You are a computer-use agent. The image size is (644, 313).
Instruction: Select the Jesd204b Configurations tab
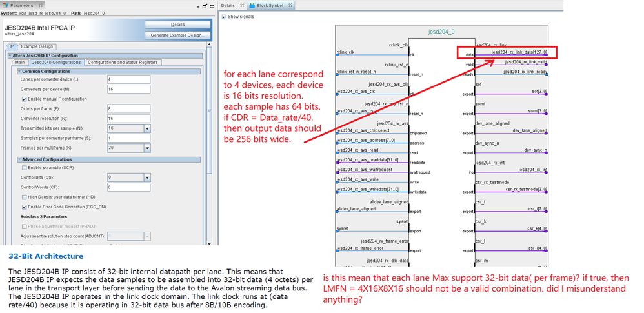[x=56, y=63]
